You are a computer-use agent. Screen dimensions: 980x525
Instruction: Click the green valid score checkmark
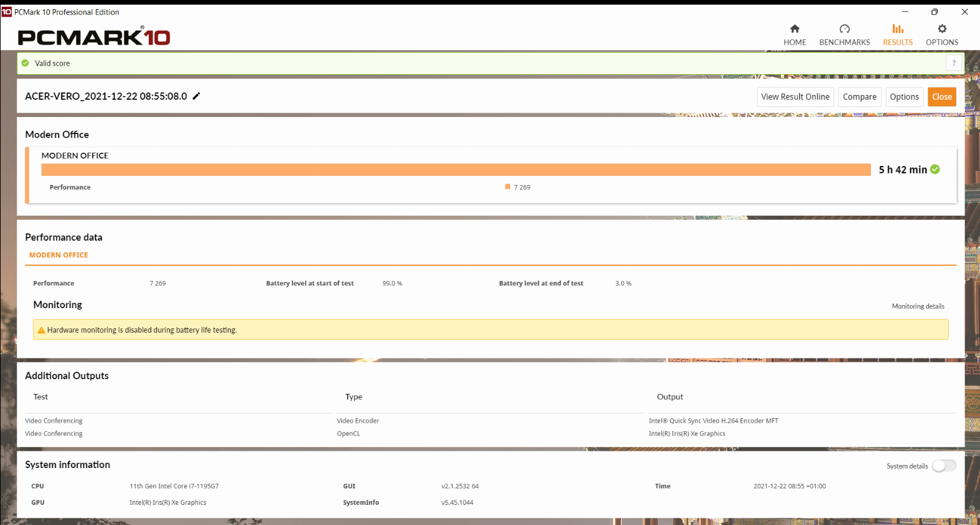(25, 63)
